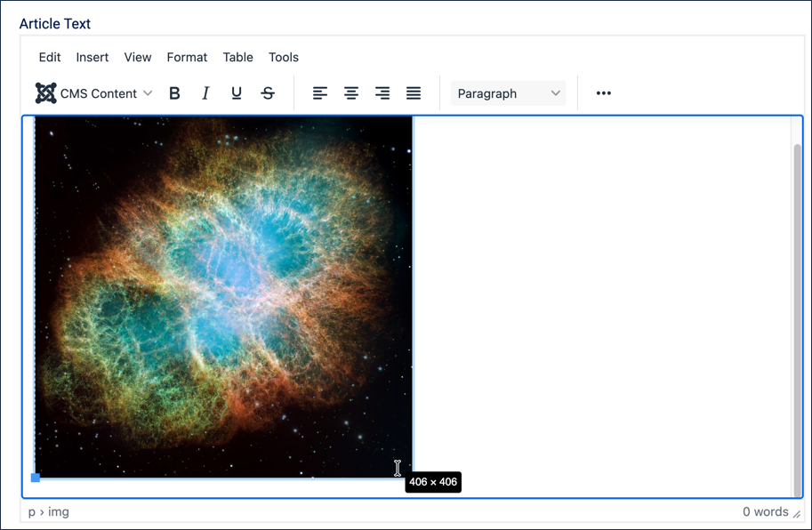Align text left
The height and width of the screenshot is (530, 812).
[x=320, y=93]
